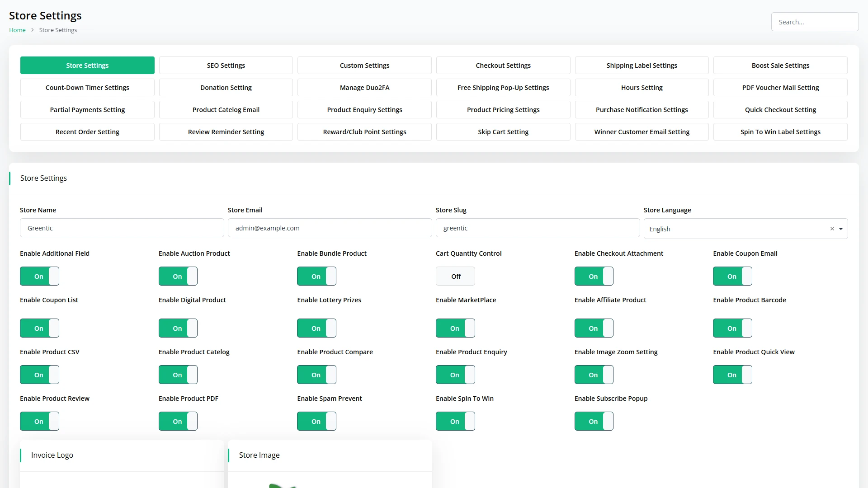Open Skip Cart Setting tab
Image resolution: width=868 pixels, height=488 pixels.
503,132
